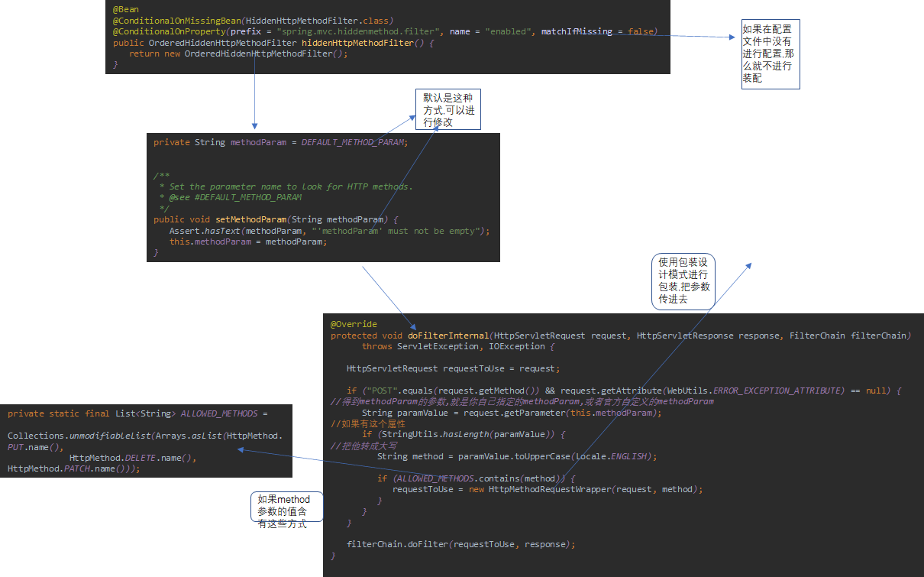The width and height of the screenshot is (924, 577).
Task: Select the note box reading 默认是这种方式
Action: click(448, 109)
